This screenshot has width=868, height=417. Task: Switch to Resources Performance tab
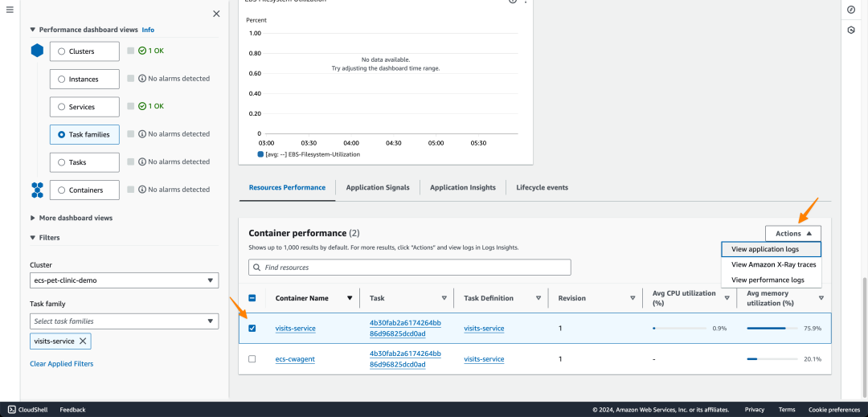[x=287, y=187]
